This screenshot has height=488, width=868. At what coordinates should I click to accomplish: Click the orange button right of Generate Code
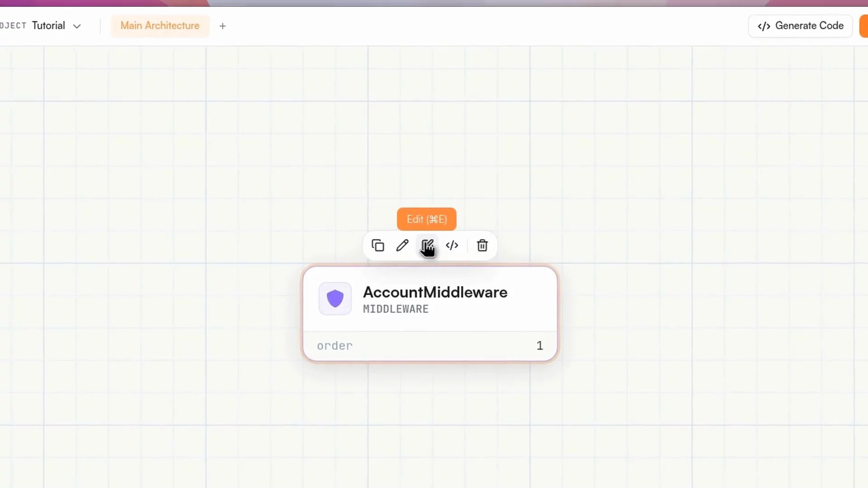[863, 26]
